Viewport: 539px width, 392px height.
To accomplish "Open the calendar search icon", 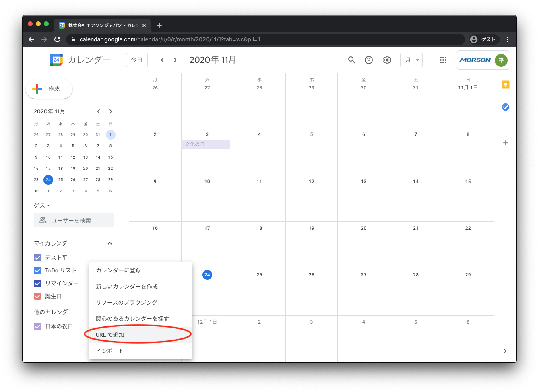I will point(351,60).
